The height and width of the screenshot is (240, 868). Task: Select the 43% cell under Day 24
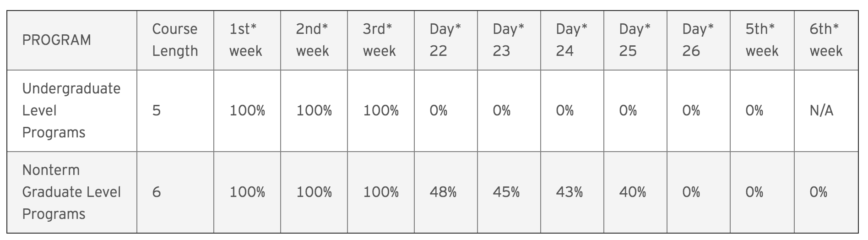569,192
